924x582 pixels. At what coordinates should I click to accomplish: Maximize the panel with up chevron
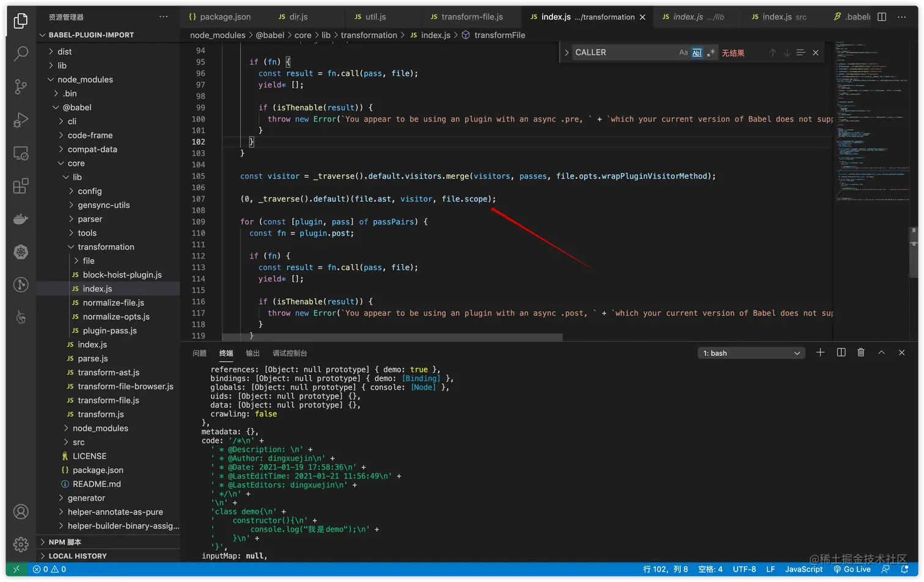pyautogui.click(x=881, y=353)
